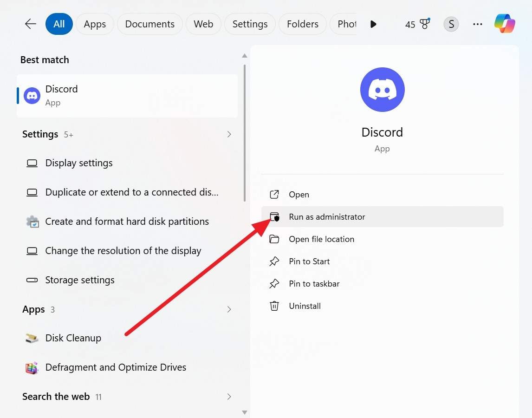Screen dimensions: 532x418
Task: Click the folder icon for Open file location
Action: (274, 239)
